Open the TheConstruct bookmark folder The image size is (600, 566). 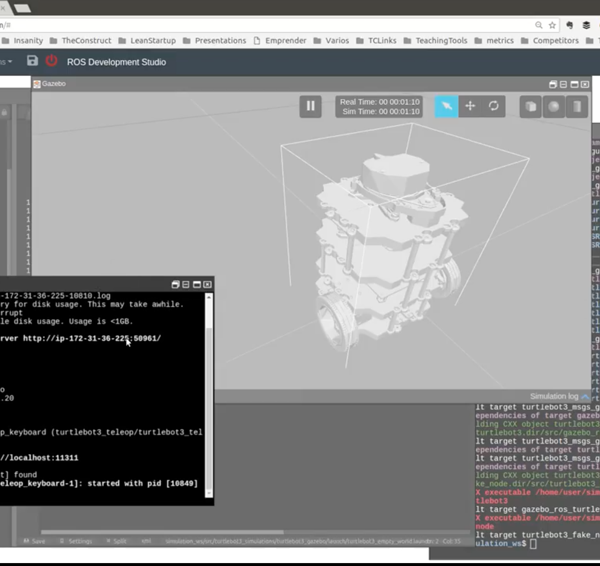click(80, 41)
